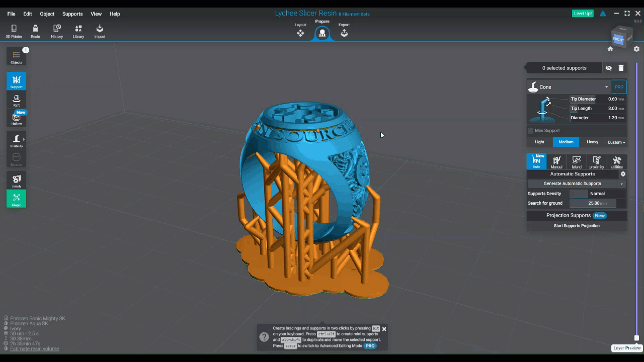Screen dimensions: 644x362
Task: Switch to Manual supports mode icon
Action: (556, 162)
